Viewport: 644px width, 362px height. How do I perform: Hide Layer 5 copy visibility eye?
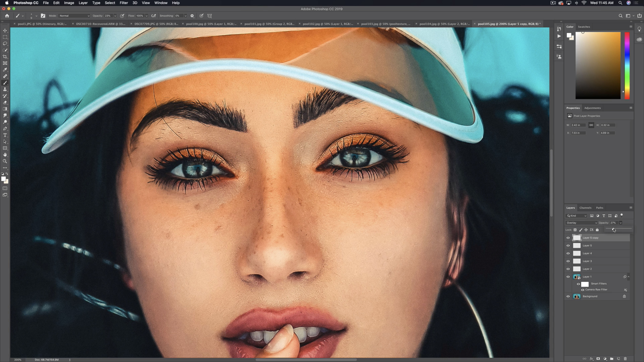pos(568,238)
